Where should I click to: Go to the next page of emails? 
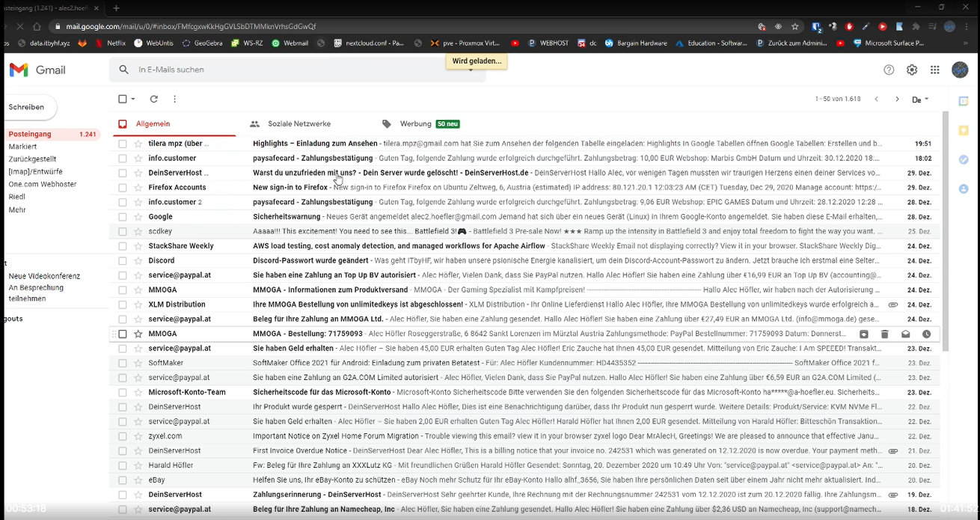coord(897,99)
